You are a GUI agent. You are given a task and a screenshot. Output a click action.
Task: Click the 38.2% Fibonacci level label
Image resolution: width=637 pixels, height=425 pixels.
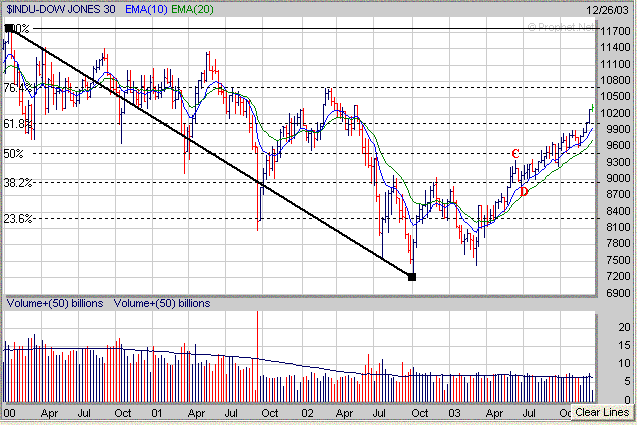pos(17,183)
